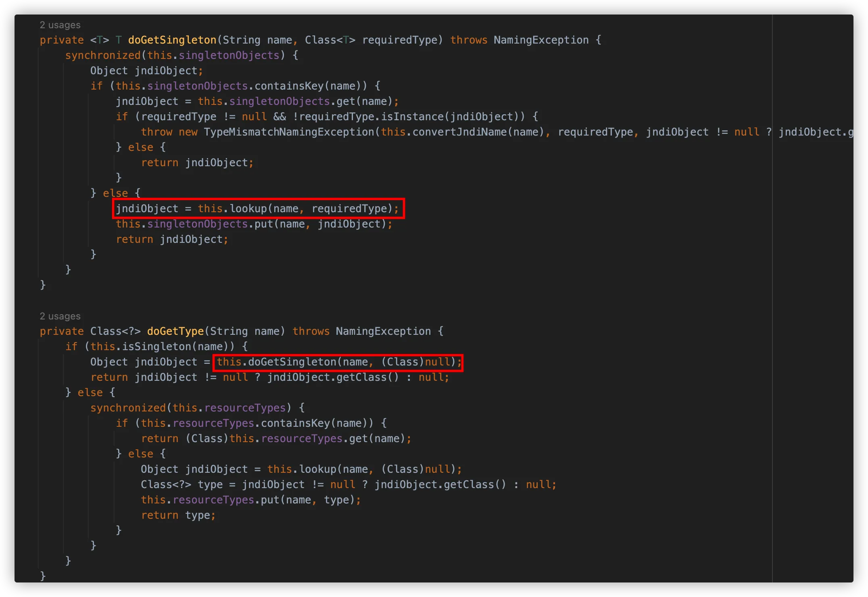Click 'return jndiObject;' inside the inner else block

(197, 163)
